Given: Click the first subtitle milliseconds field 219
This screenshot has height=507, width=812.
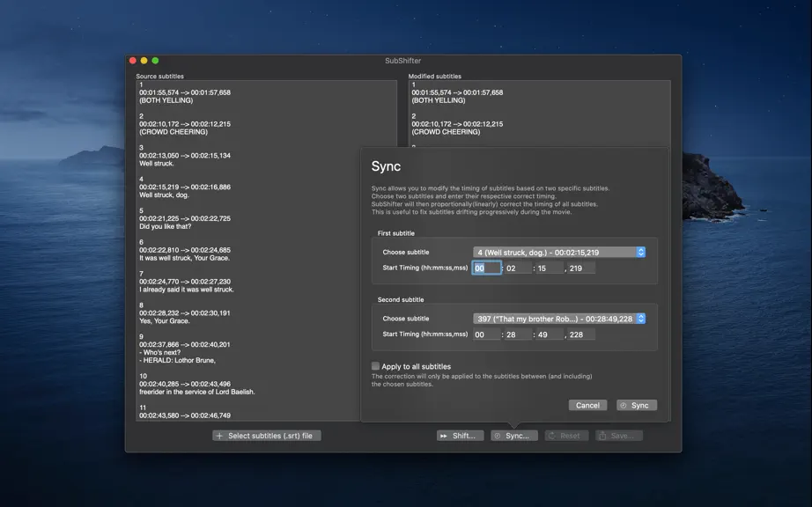Looking at the screenshot, I should [581, 268].
